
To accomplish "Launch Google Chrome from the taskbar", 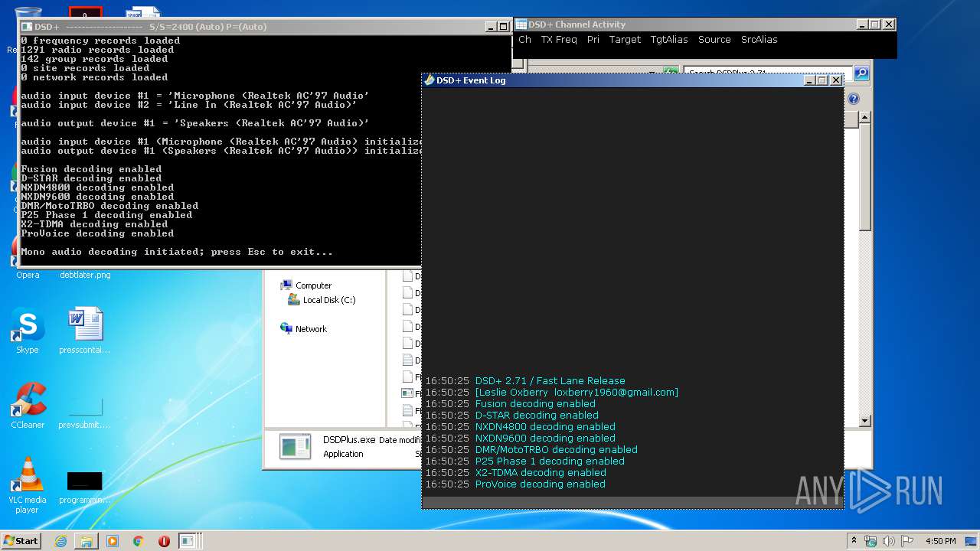I will [x=139, y=541].
